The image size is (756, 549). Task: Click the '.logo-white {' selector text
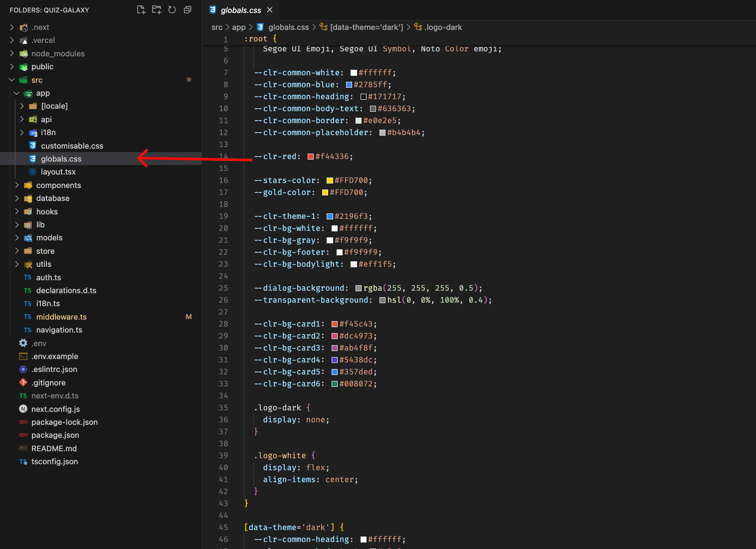point(285,456)
